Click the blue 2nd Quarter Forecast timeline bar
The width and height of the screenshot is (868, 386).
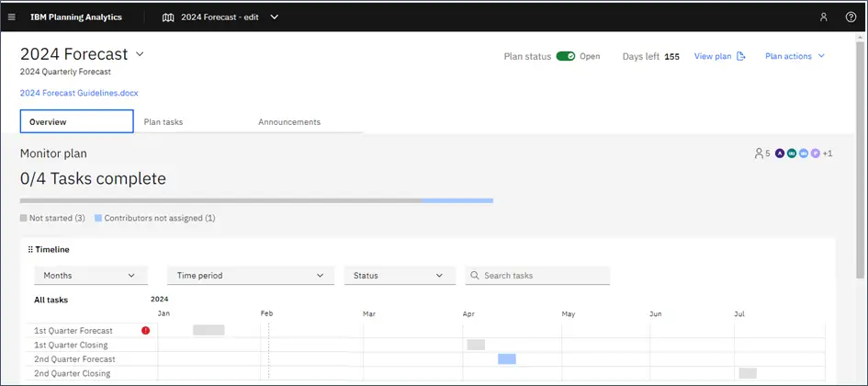[507, 358]
